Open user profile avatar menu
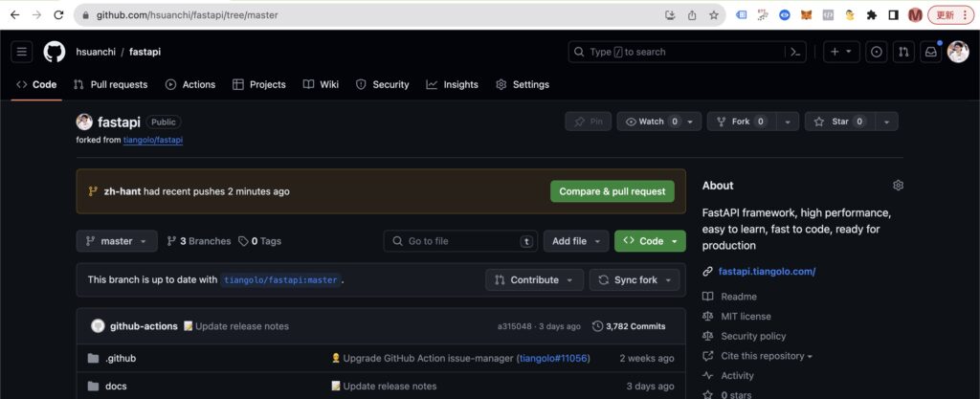 958,52
